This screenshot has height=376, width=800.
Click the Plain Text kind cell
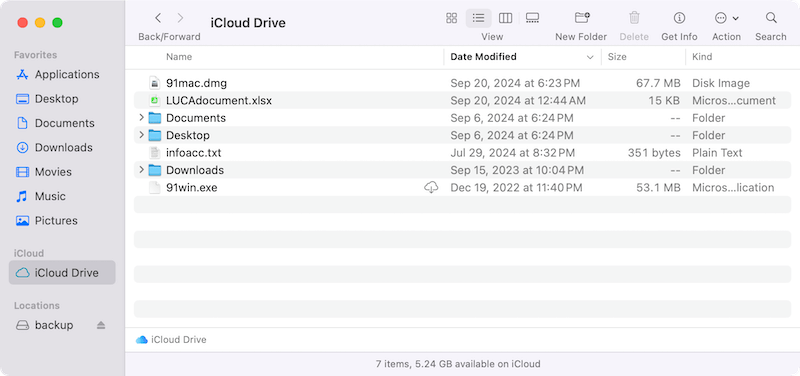(x=717, y=153)
